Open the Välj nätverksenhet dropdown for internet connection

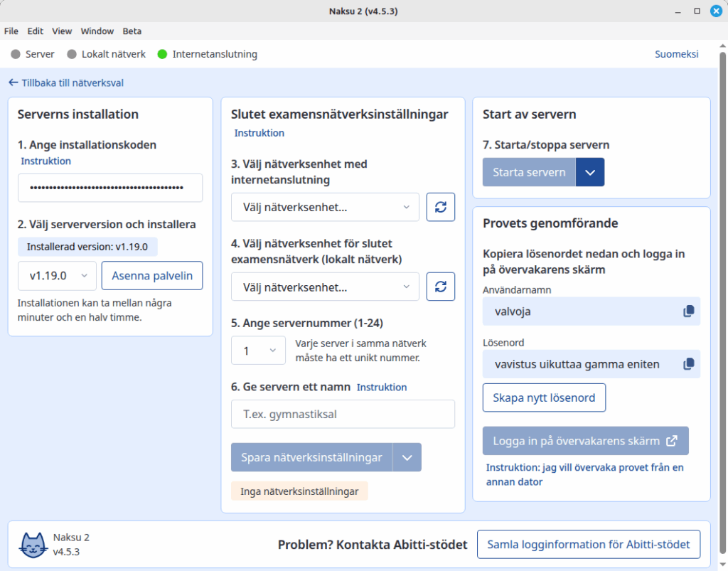click(x=325, y=207)
